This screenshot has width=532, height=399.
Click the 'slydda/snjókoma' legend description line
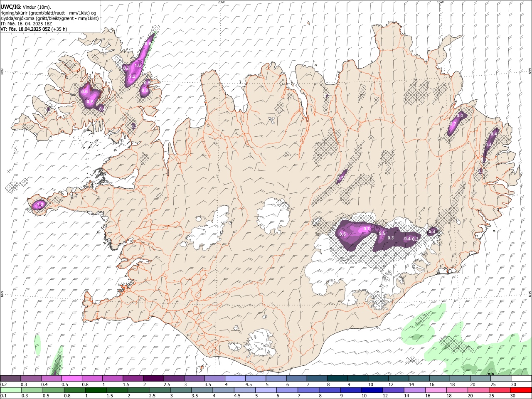pos(49,18)
